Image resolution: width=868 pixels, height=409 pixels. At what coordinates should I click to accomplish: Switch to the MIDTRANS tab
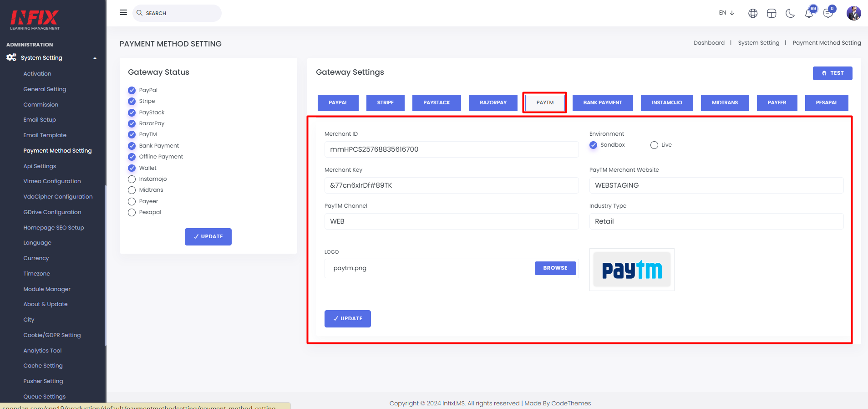725,103
